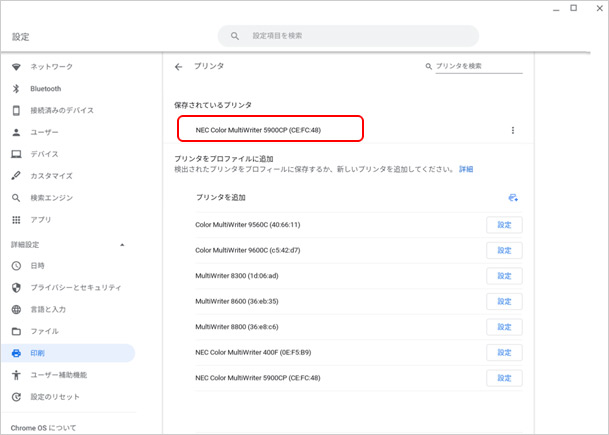The image size is (609, 435).
Task: Click the user person icon
Action: [x=16, y=132]
